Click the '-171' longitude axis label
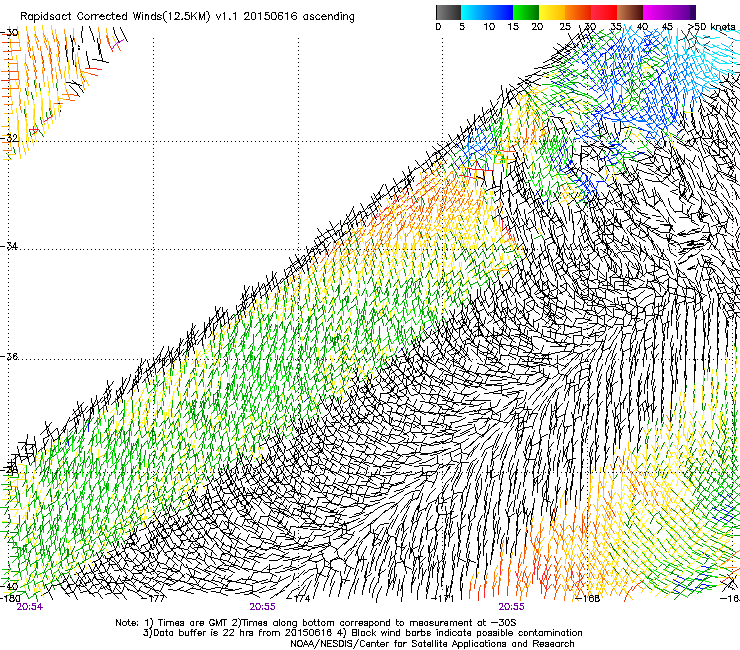Viewport: 740px width, 650px height. [x=444, y=598]
